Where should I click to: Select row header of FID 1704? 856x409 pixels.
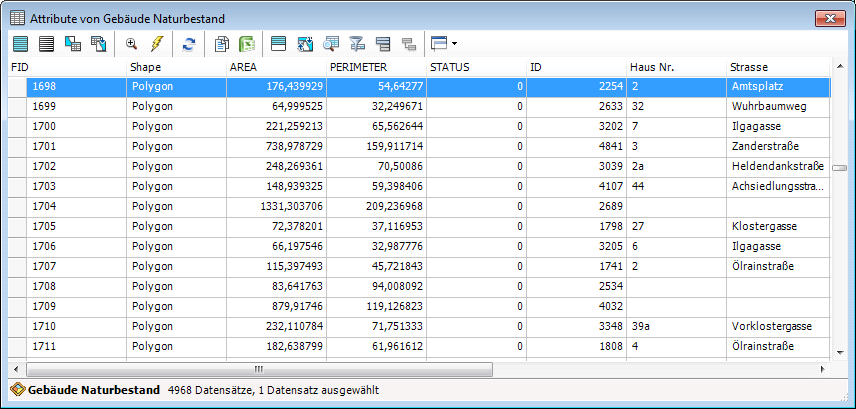(17, 206)
